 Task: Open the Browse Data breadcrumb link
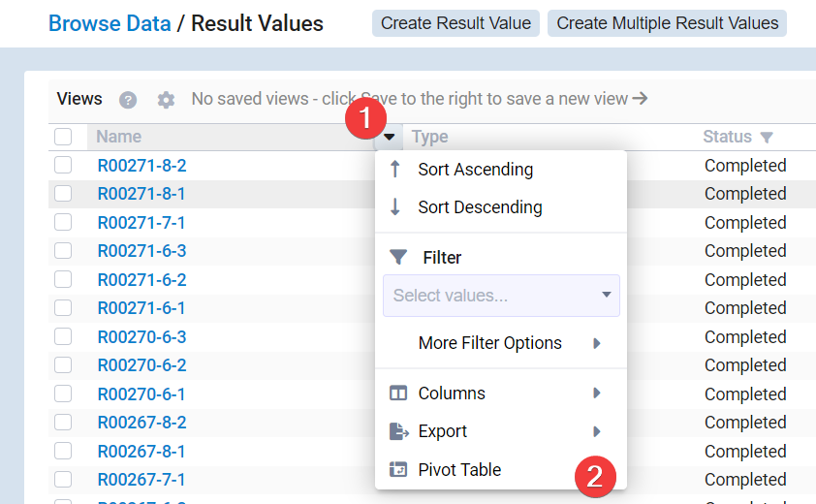coord(110,23)
